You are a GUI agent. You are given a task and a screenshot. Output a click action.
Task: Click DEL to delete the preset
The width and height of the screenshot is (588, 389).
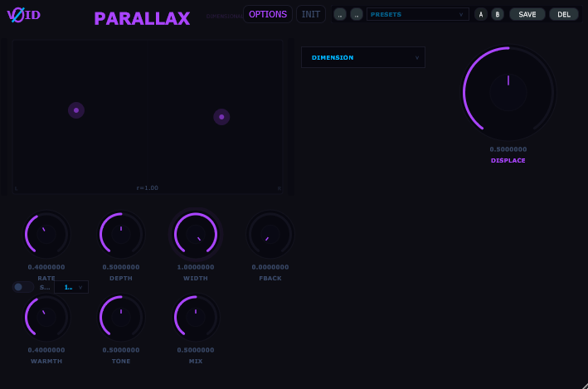coord(564,15)
